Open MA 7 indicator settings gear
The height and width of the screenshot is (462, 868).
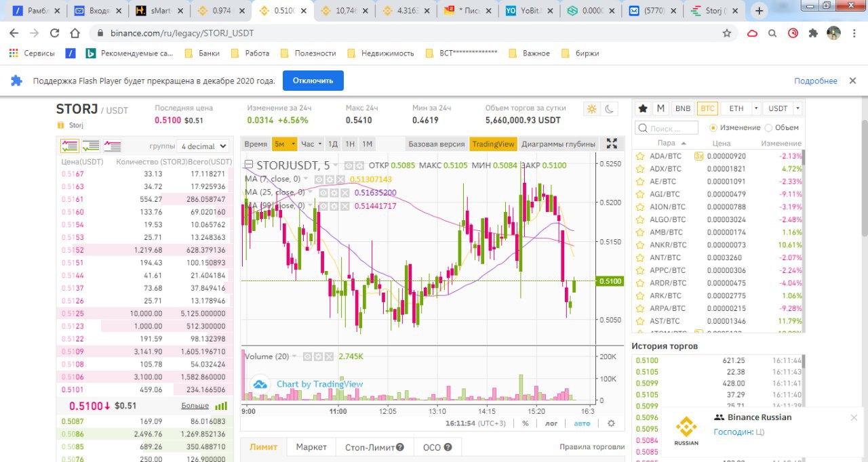click(330, 180)
